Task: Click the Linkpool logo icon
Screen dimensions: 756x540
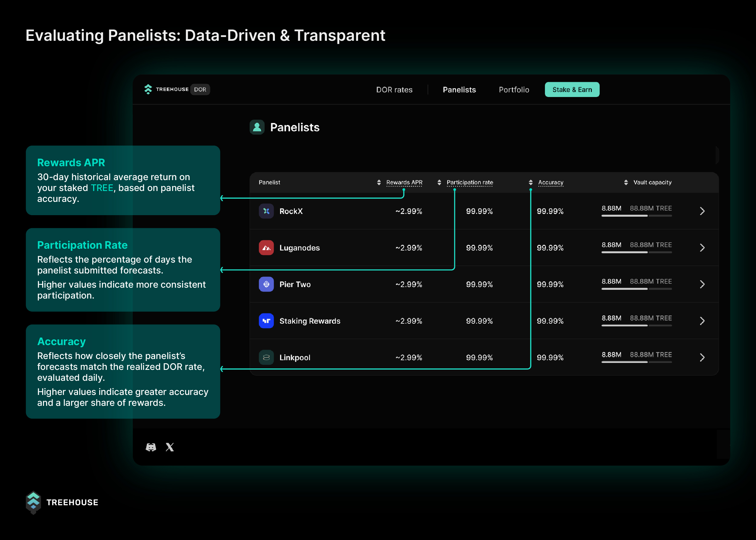Action: [266, 357]
